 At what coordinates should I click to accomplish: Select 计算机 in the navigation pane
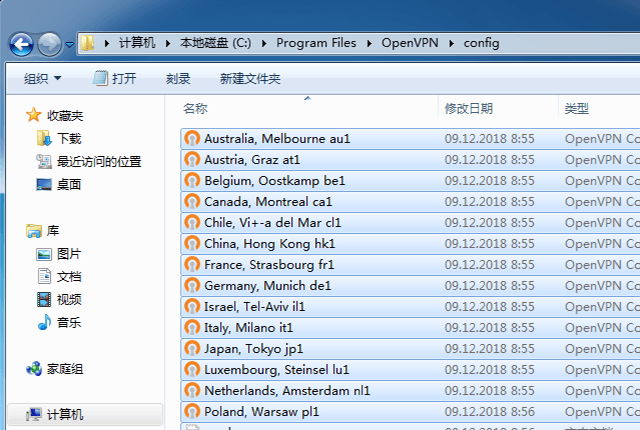coord(65,415)
